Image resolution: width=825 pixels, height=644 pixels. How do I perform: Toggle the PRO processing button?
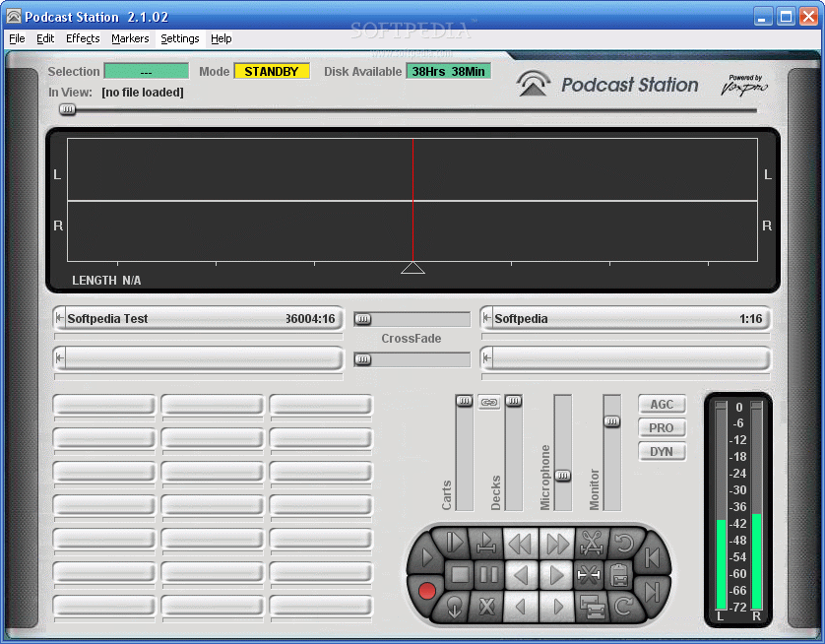coord(662,427)
